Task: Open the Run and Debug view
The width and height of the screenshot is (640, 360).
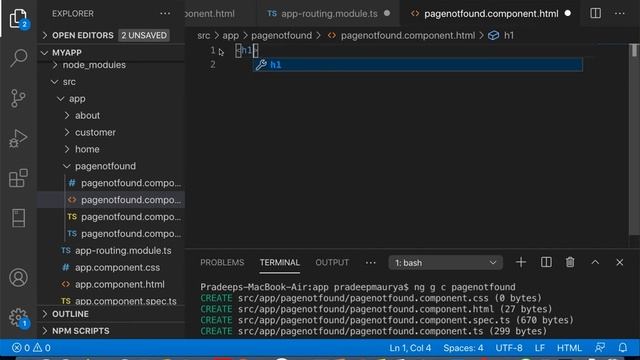Action: point(18,138)
